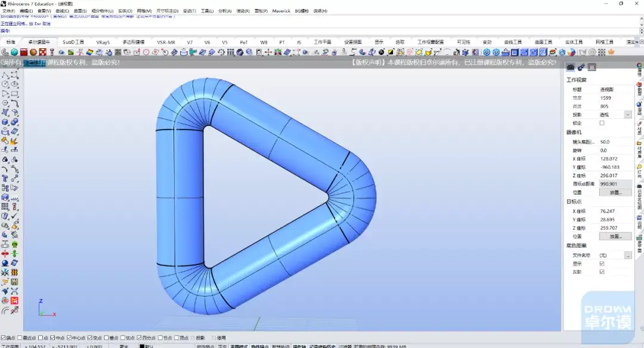Viewport: 644px width, 348px height.
Task: Uncheck the 显示 wallpaper checkbox
Action: tap(602, 263)
